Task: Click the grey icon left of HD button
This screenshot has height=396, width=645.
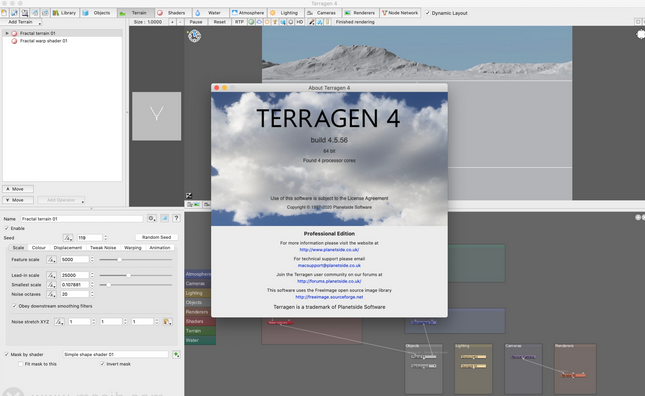Action: tap(290, 22)
